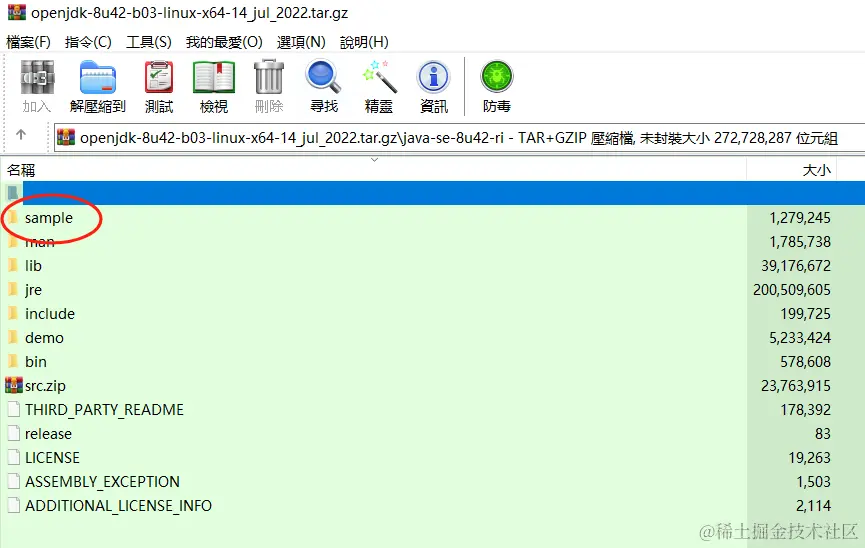Click the archive icon in the address bar
Screen dimensions: 865x548
pos(66,137)
